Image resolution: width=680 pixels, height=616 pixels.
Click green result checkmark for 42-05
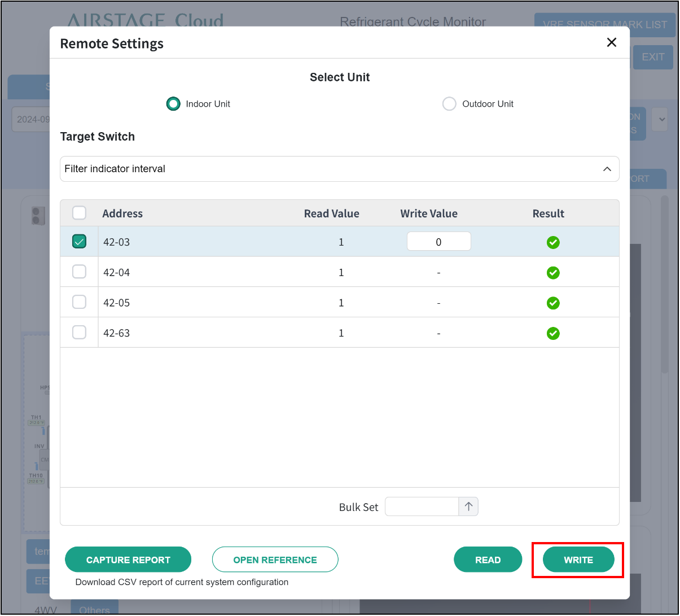tap(553, 303)
